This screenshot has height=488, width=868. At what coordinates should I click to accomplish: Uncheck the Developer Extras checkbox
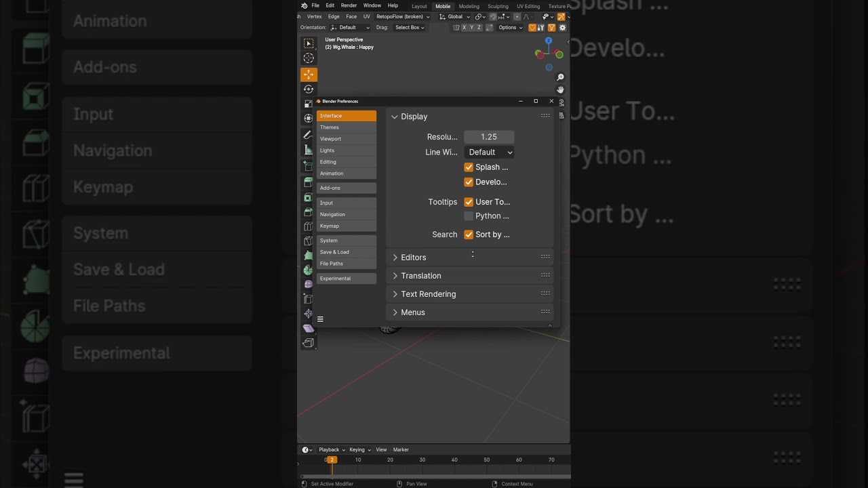click(x=469, y=182)
